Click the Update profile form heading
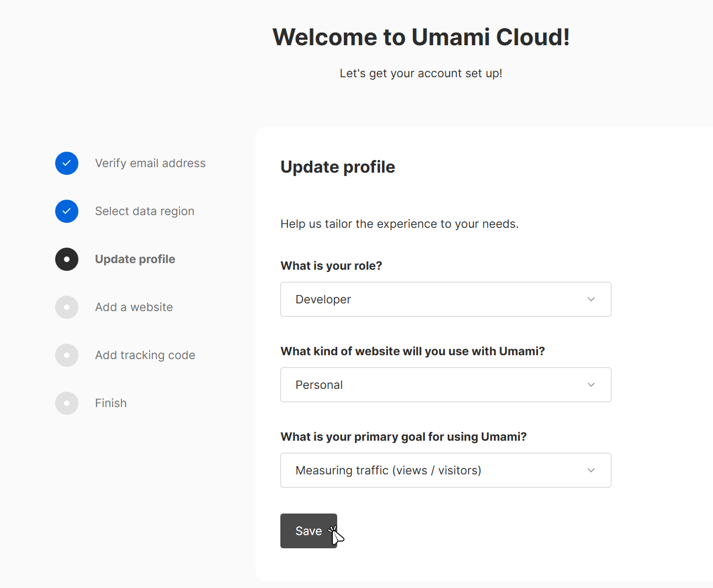Screen dimensions: 713x588 pos(338,167)
